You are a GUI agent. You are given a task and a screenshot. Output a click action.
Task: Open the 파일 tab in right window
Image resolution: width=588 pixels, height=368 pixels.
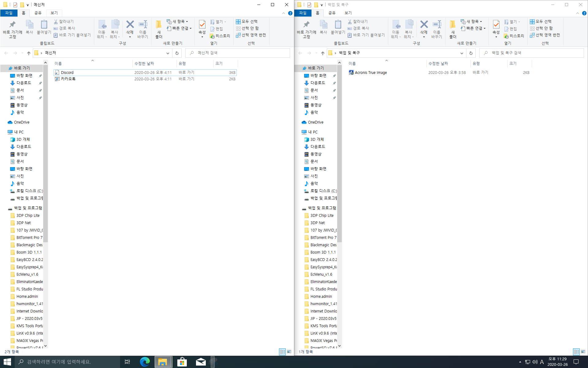click(303, 13)
